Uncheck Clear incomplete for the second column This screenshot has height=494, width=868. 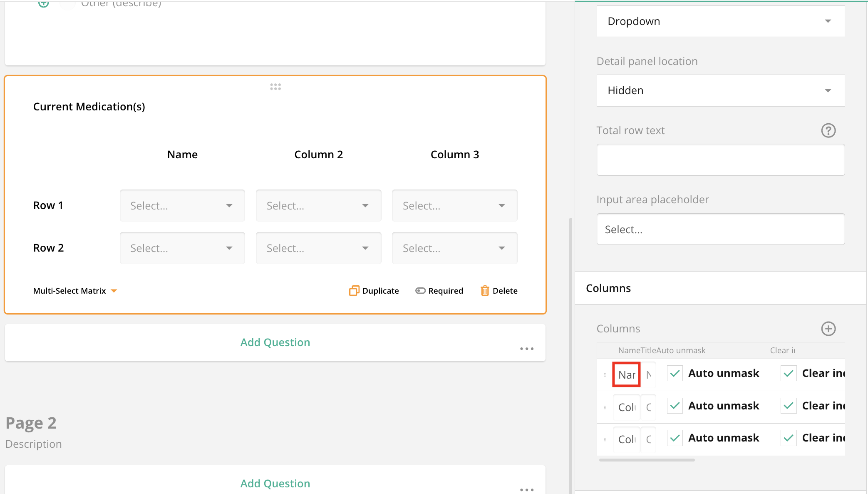[x=788, y=405]
